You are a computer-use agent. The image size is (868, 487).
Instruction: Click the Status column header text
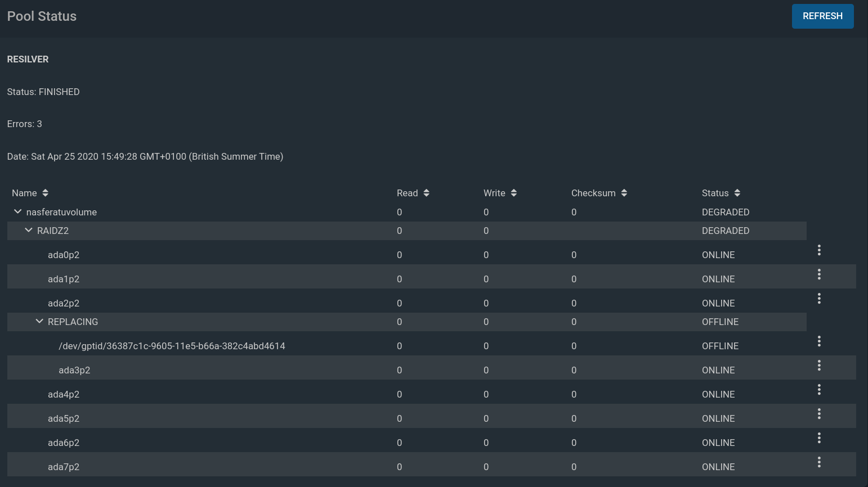click(715, 193)
